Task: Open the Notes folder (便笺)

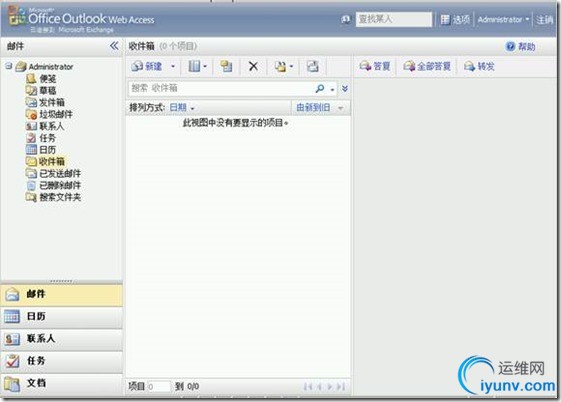Action: tap(41, 78)
